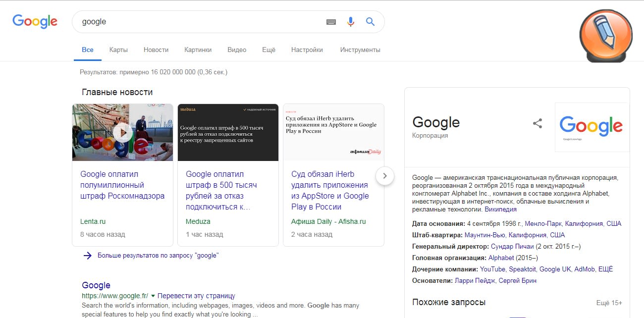The height and width of the screenshot is (318, 644).
Task: Open the Википедия link in description
Action: [500, 210]
